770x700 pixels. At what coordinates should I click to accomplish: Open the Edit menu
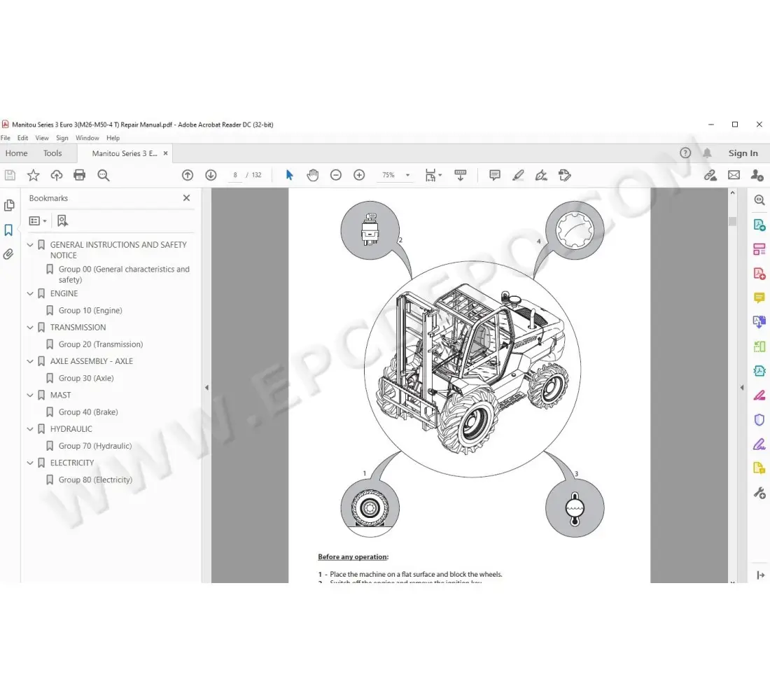(x=22, y=138)
